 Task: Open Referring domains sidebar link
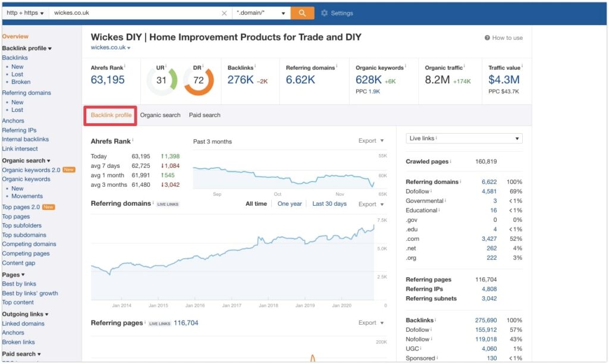pyautogui.click(x=26, y=93)
